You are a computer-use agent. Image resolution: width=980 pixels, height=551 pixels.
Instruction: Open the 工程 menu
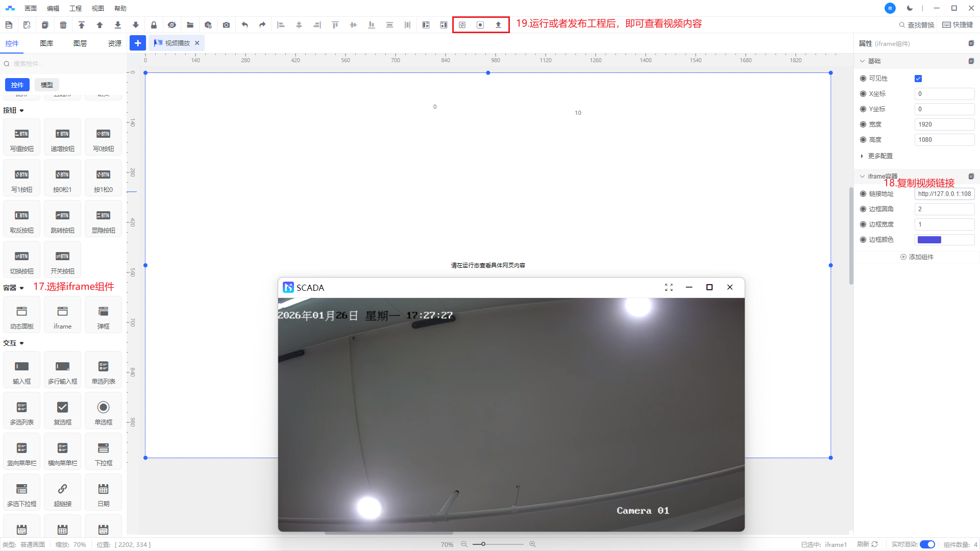(75, 8)
